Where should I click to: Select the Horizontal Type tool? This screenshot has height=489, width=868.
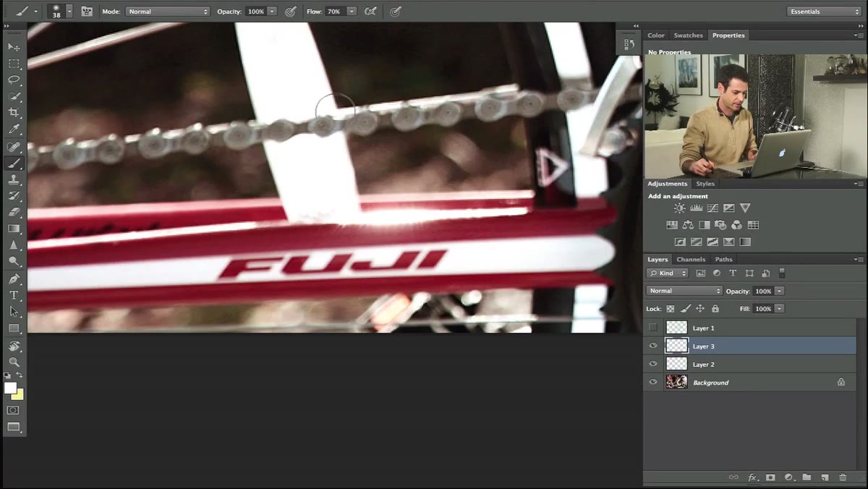(x=14, y=295)
